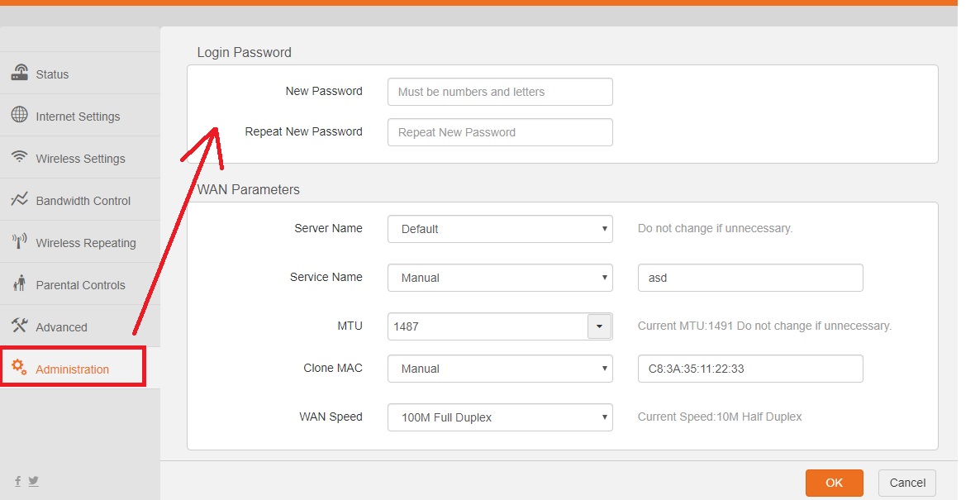
Task: Open Wireless Settings page
Action: (x=80, y=158)
